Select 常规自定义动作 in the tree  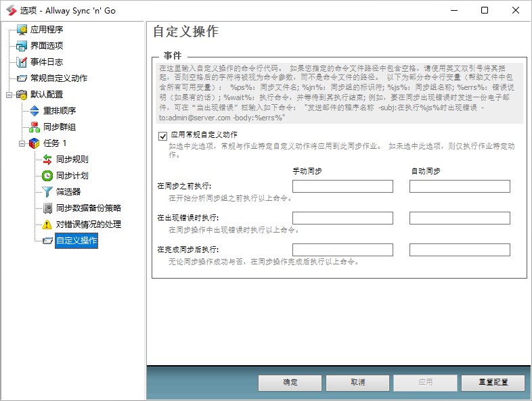(59, 78)
